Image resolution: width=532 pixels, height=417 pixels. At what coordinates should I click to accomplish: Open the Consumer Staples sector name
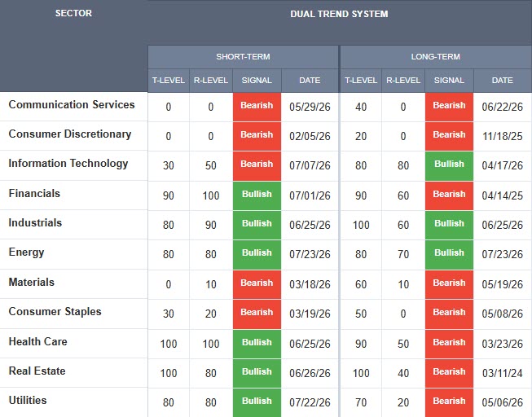point(55,311)
